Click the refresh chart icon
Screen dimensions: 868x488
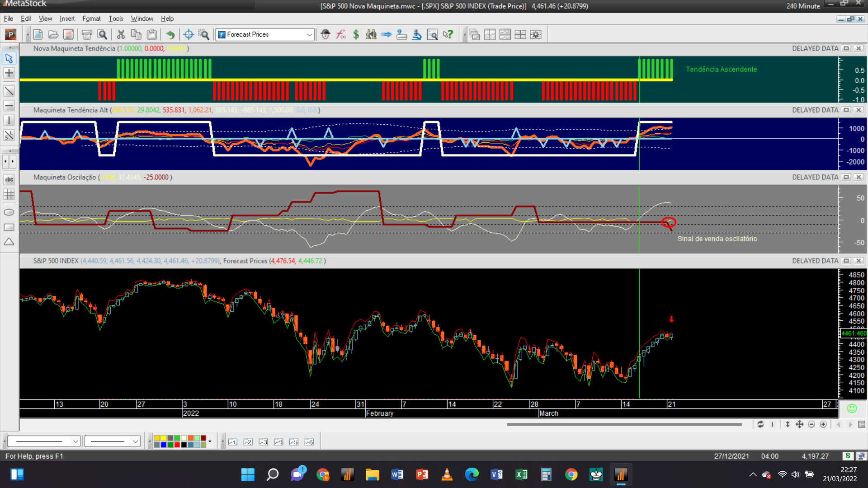[760, 424]
